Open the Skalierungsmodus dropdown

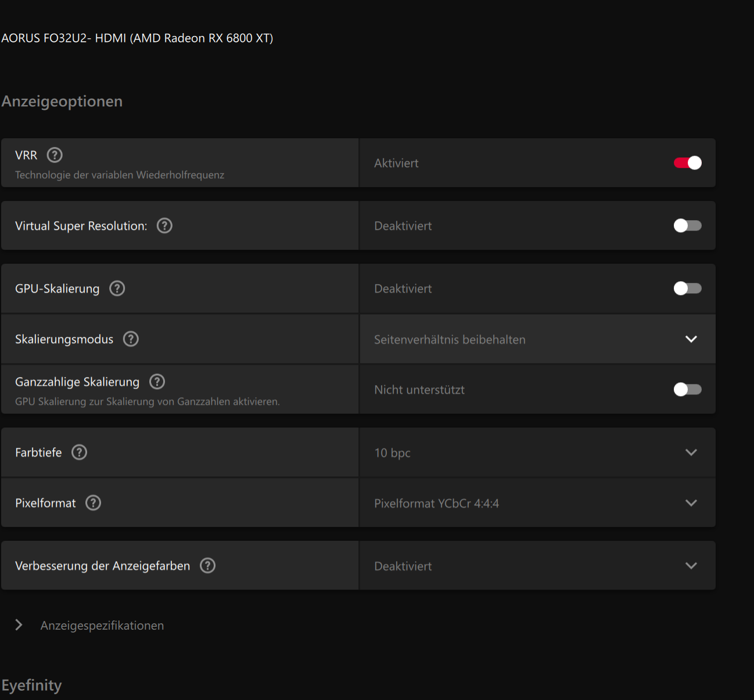[537, 339]
